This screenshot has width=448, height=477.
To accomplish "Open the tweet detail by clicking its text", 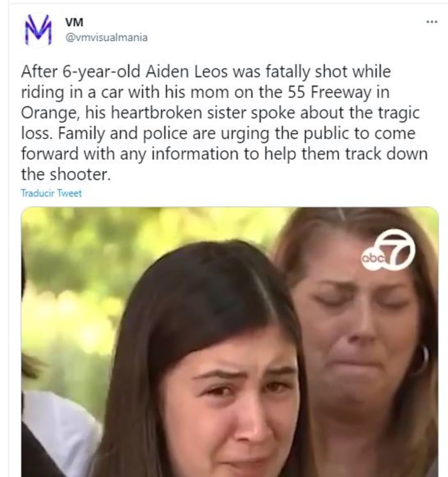I will [x=224, y=122].
